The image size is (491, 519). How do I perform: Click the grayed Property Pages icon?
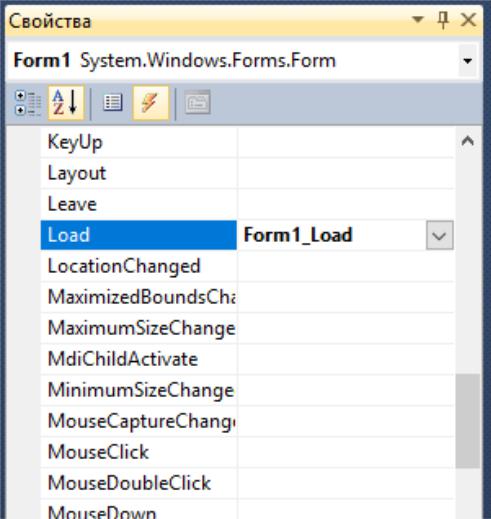[x=198, y=103]
